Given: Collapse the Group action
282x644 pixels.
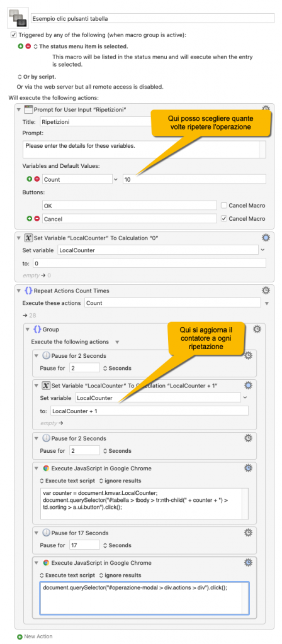Looking at the screenshot, I should (x=28, y=330).
